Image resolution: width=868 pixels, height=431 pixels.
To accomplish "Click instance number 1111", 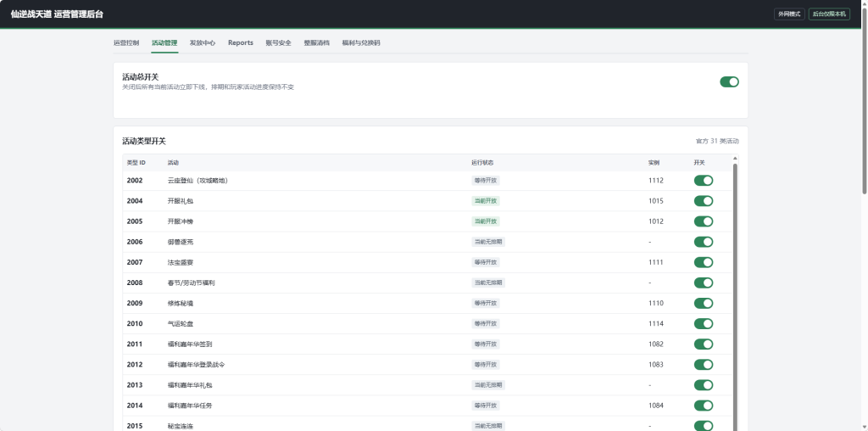I will [x=656, y=263].
